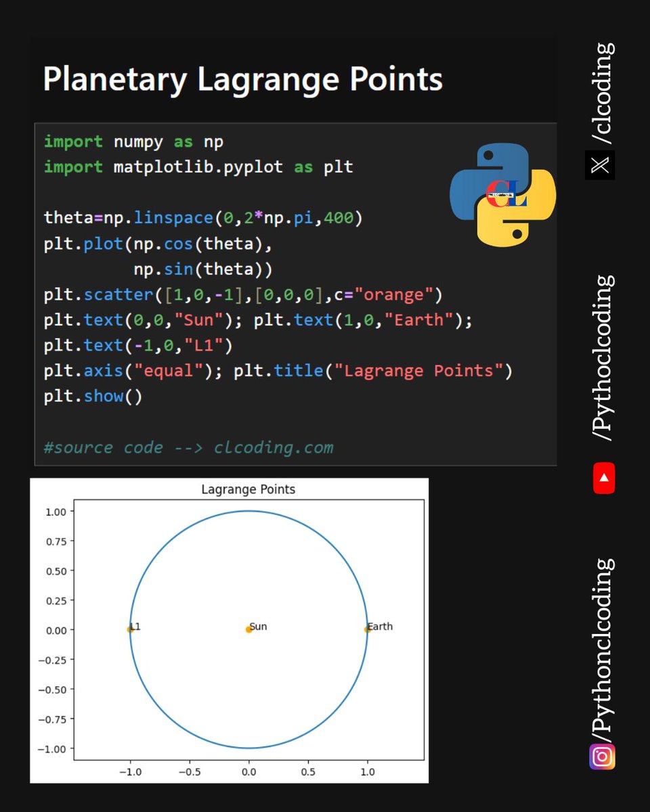Click the y-axis tick label 1.00
Screen dimensions: 650x812
click(56, 512)
